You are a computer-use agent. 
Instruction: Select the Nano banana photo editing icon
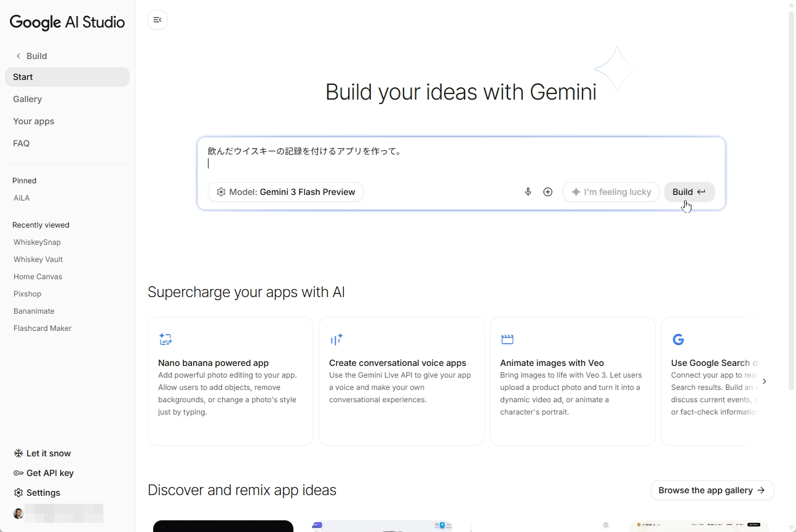[165, 339]
